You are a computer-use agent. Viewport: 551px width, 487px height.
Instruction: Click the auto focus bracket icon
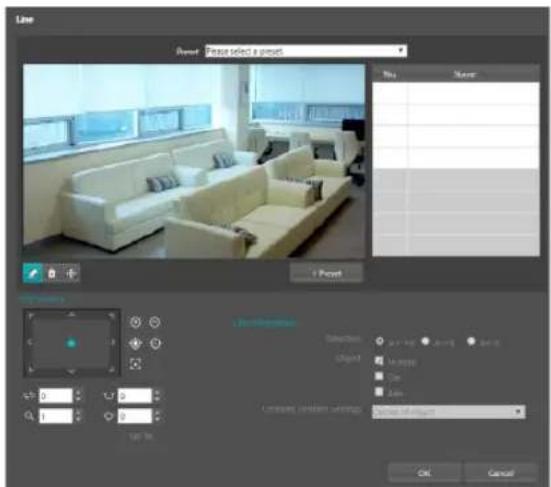pyautogui.click(x=136, y=364)
